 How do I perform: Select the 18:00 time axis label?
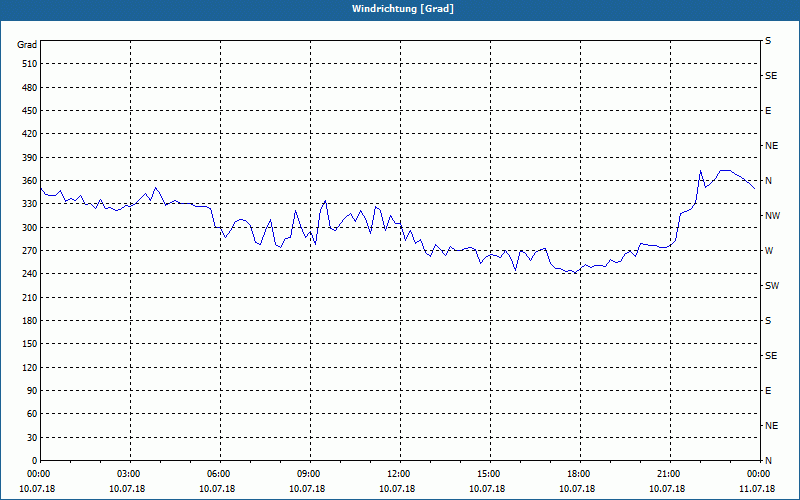point(579,474)
